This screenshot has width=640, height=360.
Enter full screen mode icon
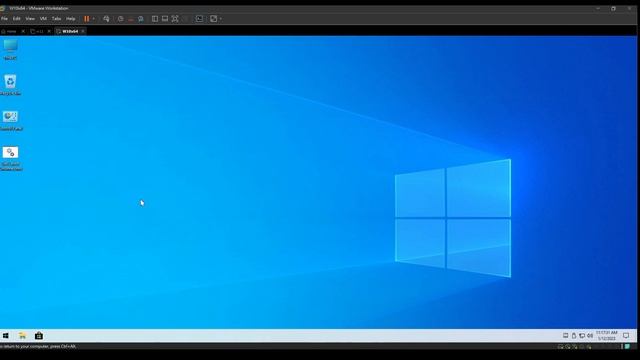175,19
